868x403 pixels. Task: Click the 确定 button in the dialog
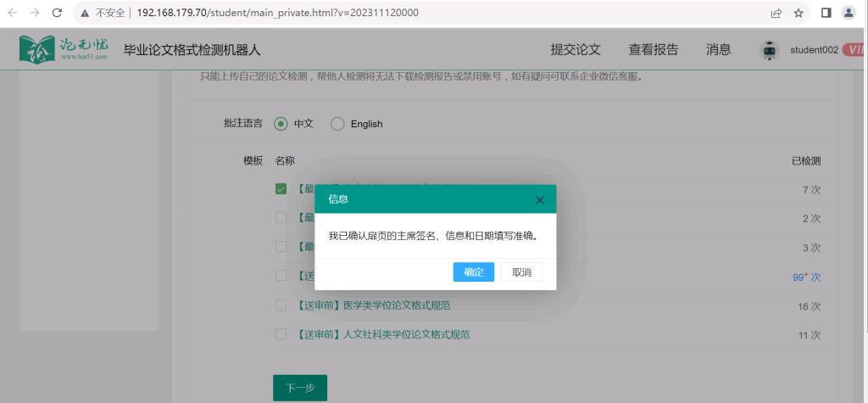coord(473,272)
